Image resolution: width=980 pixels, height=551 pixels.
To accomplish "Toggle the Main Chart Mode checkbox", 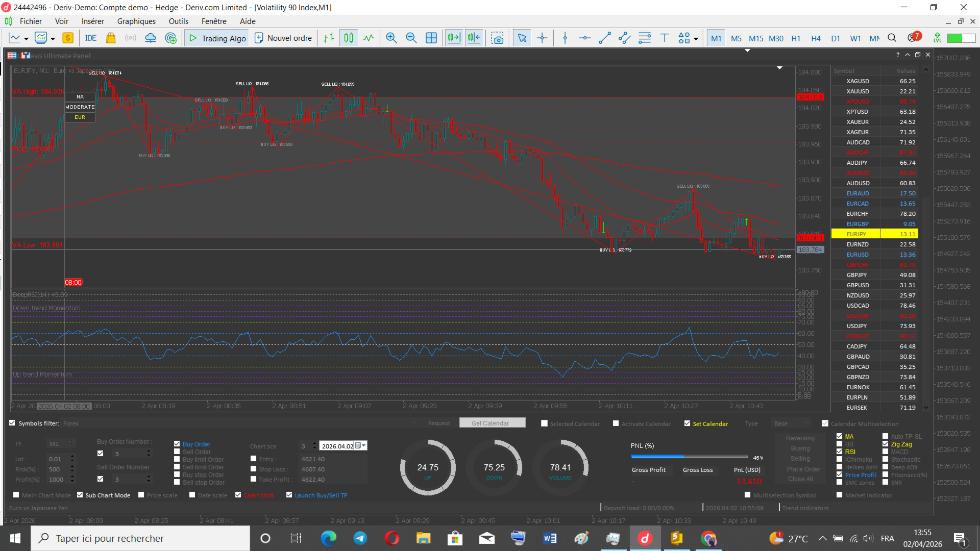I will [16, 495].
